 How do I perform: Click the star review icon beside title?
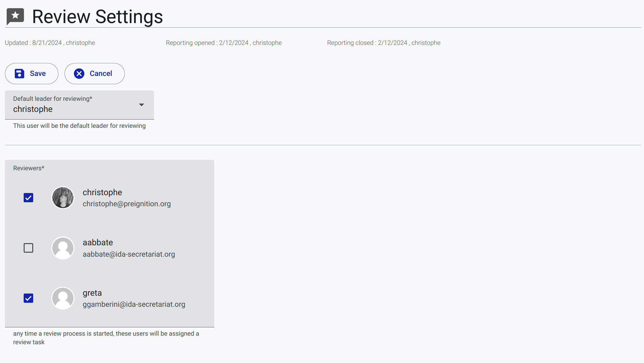(x=15, y=16)
